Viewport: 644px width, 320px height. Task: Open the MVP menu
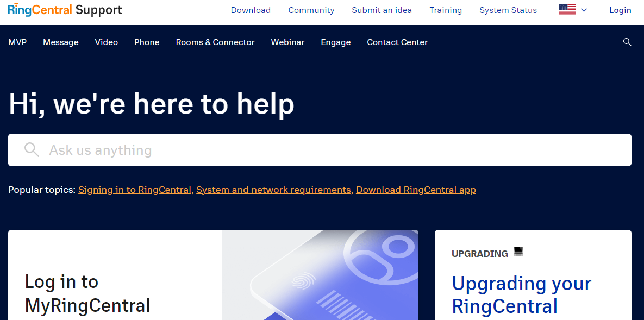(17, 42)
